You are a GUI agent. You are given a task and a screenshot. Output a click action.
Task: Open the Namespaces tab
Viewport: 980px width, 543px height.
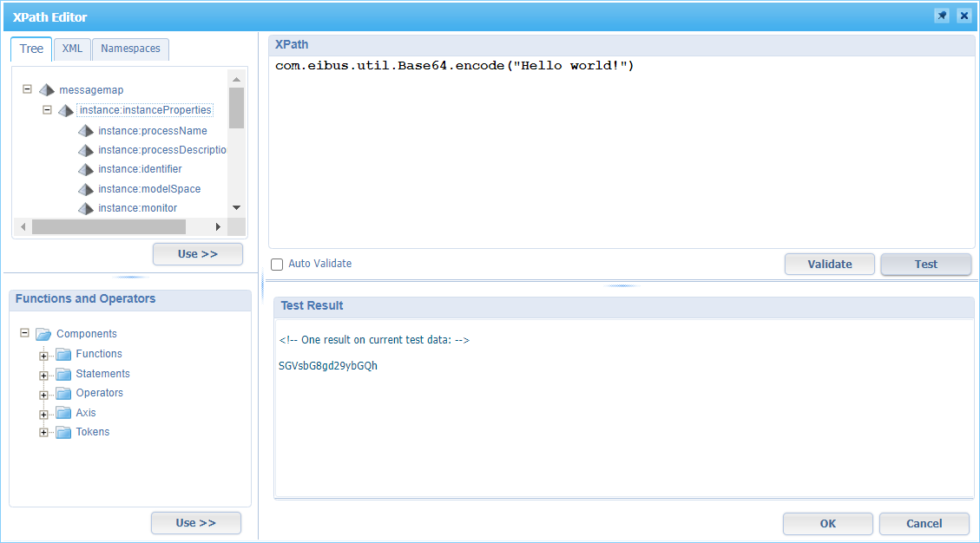click(130, 49)
